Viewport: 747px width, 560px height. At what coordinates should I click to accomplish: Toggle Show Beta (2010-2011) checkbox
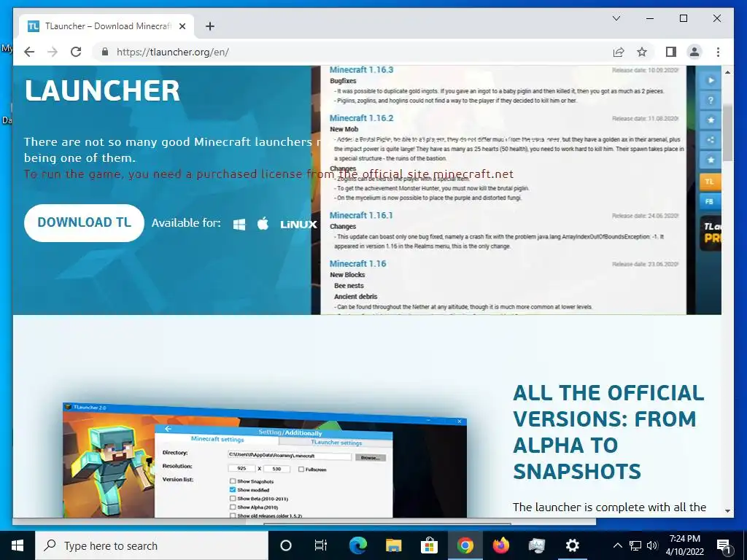click(x=233, y=499)
